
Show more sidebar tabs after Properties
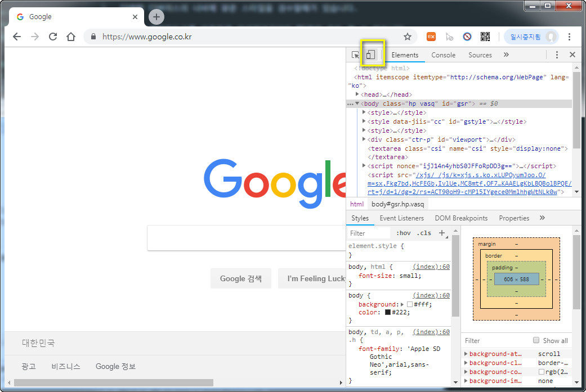[542, 218]
